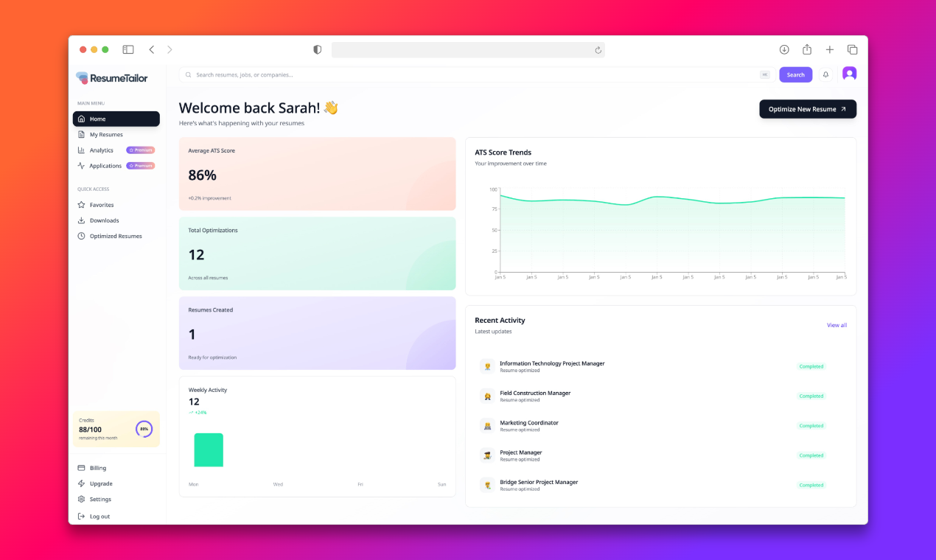The image size is (936, 560).
Task: Go back with browser back arrow
Action: [152, 49]
